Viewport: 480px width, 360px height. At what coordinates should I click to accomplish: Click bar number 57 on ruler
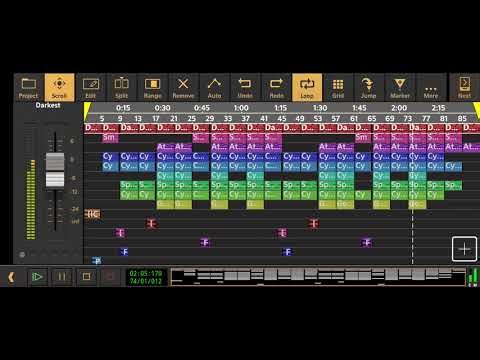coord(336,119)
